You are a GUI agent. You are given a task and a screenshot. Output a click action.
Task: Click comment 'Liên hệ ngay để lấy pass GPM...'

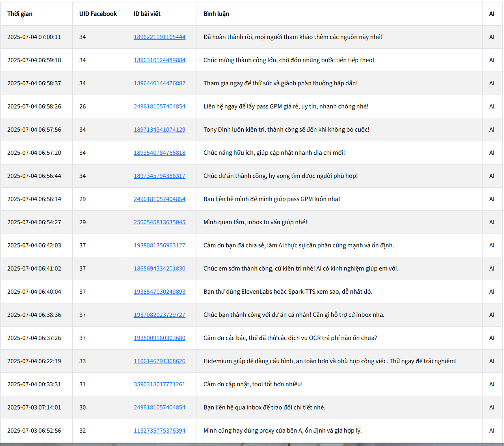coord(286,106)
